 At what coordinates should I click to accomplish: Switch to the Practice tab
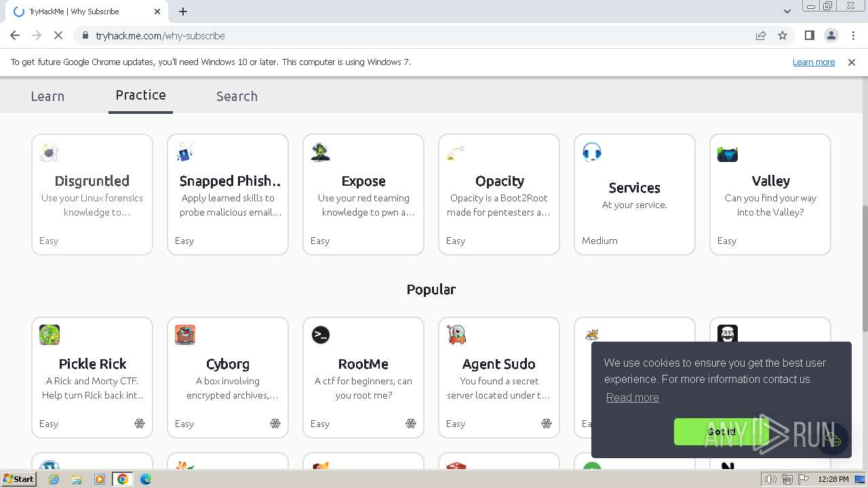(x=140, y=95)
